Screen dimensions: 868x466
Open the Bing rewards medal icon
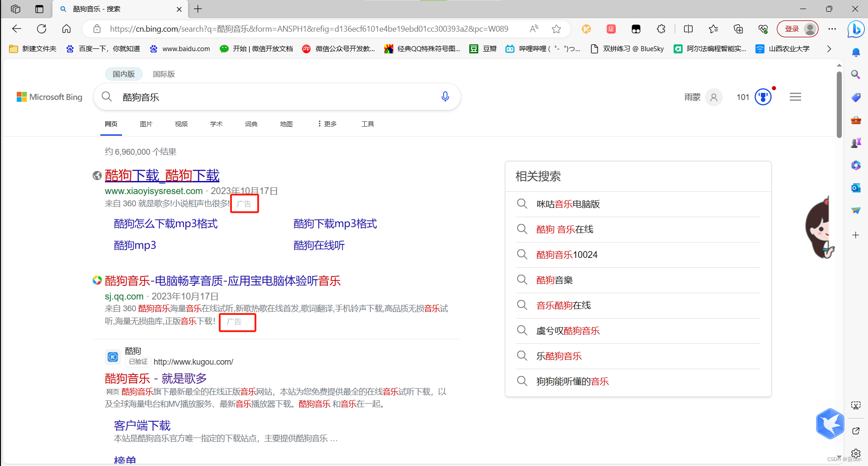coord(763,97)
